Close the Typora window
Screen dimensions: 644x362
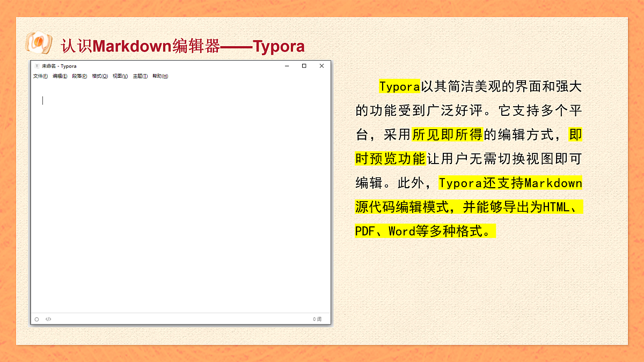321,66
